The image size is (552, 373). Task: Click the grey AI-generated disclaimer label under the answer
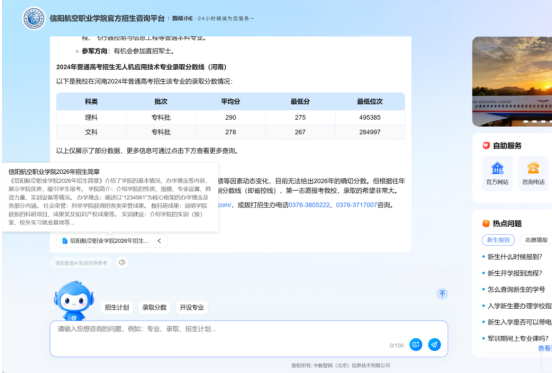click(81, 263)
